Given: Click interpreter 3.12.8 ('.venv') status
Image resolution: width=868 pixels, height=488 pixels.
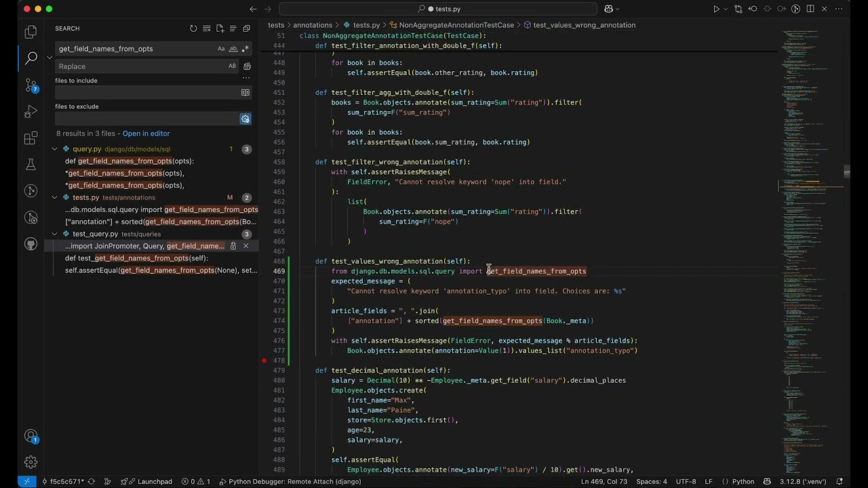Looking at the screenshot, I should 803,481.
